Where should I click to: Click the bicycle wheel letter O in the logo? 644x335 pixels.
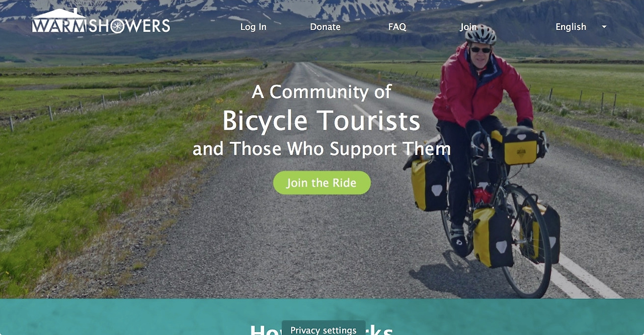(x=116, y=26)
